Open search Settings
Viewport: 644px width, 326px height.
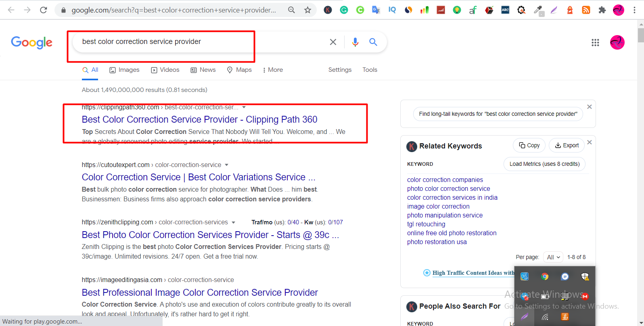coord(340,70)
